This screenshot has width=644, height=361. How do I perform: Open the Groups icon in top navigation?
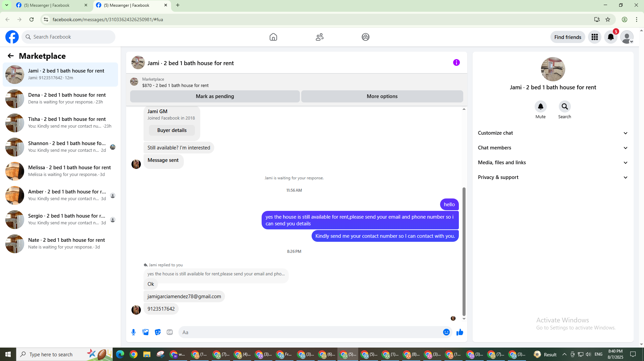[366, 37]
